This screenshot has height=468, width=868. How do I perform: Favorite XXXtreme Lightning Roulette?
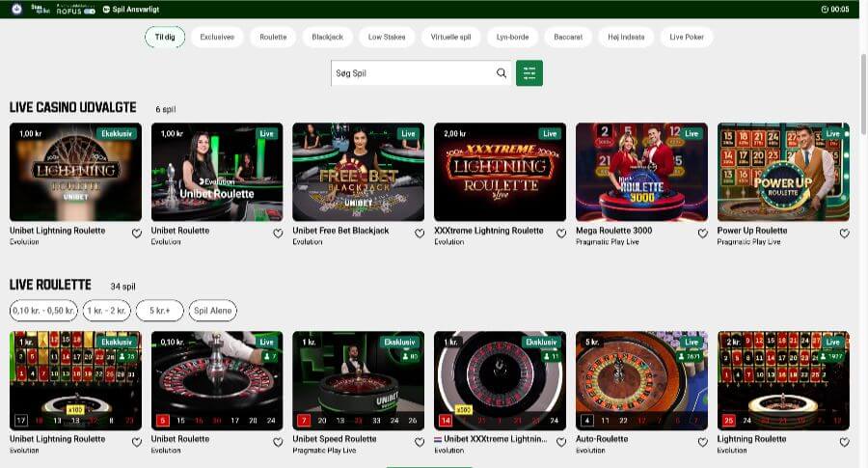pos(561,234)
